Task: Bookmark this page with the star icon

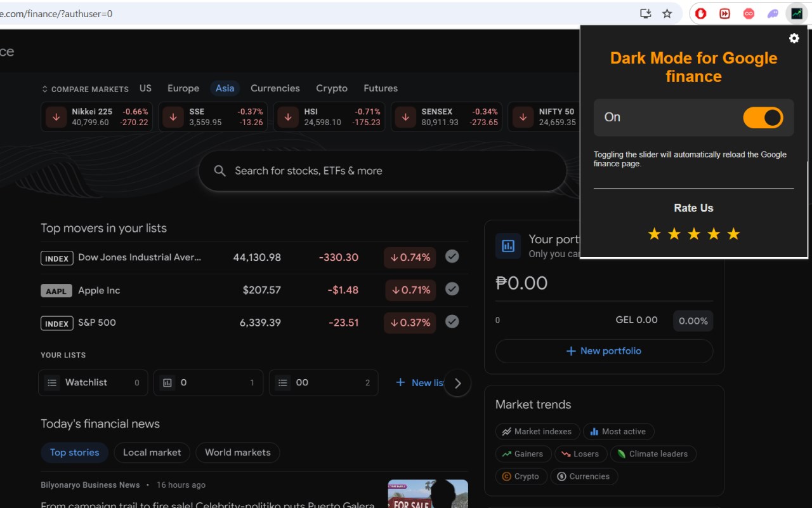Action: pos(667,13)
